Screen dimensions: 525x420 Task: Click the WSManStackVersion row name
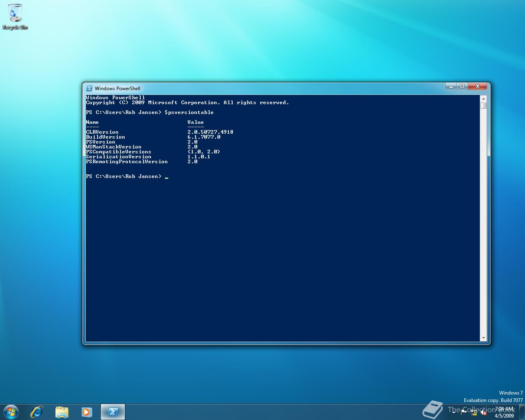[x=114, y=147]
